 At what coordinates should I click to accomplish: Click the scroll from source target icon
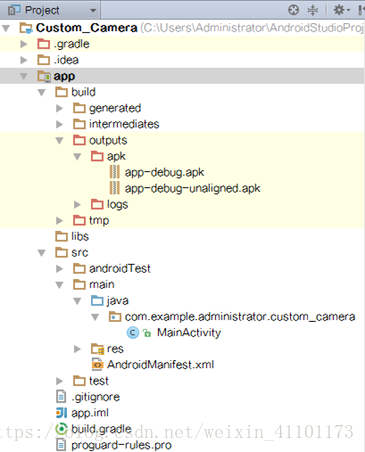click(x=293, y=10)
